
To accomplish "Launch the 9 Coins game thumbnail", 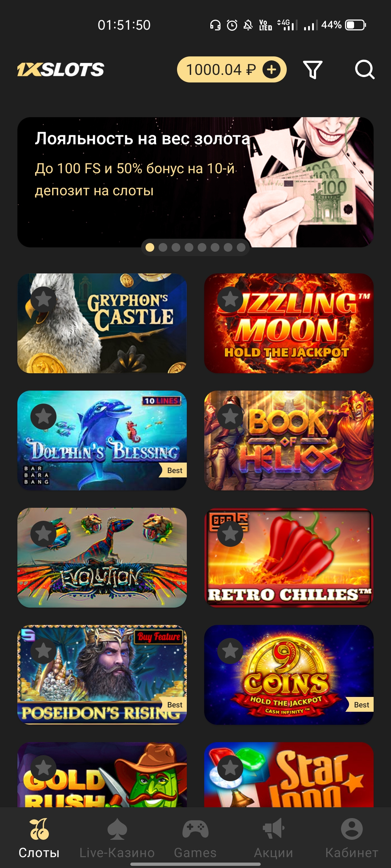I will pos(289,675).
